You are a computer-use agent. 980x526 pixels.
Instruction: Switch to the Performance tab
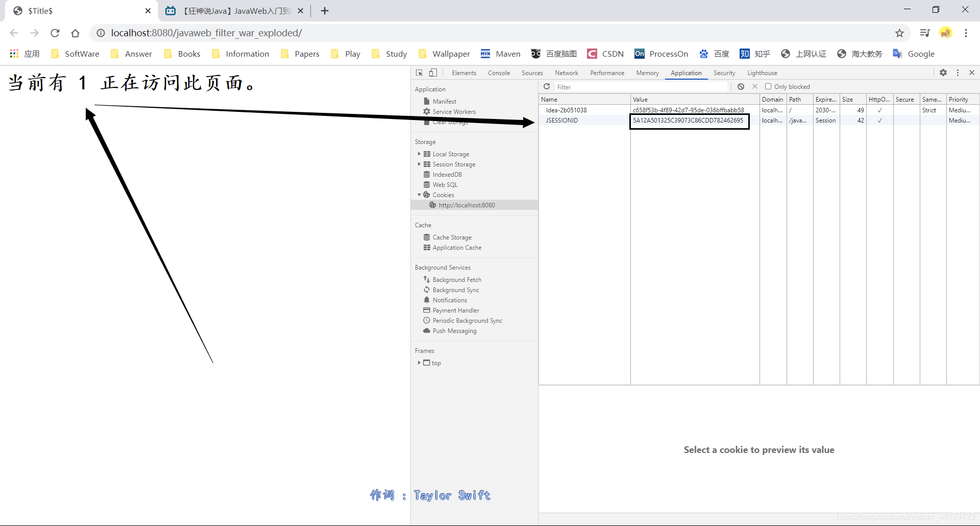pyautogui.click(x=607, y=73)
